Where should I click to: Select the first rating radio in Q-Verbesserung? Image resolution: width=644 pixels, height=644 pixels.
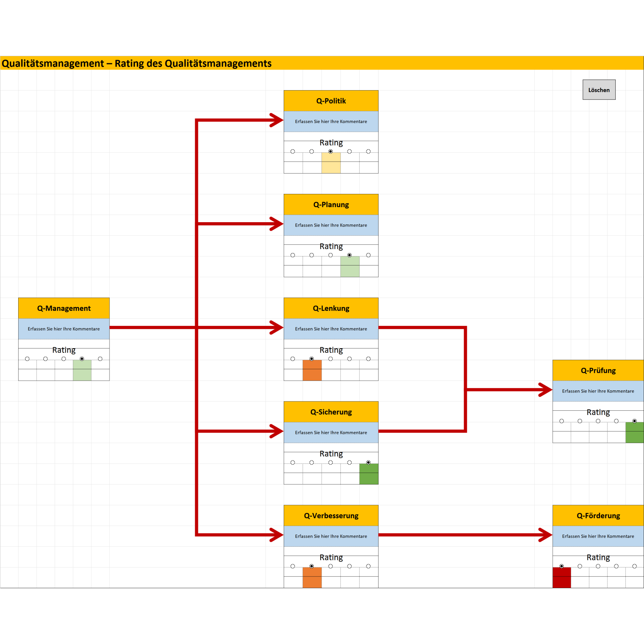pos(293,566)
